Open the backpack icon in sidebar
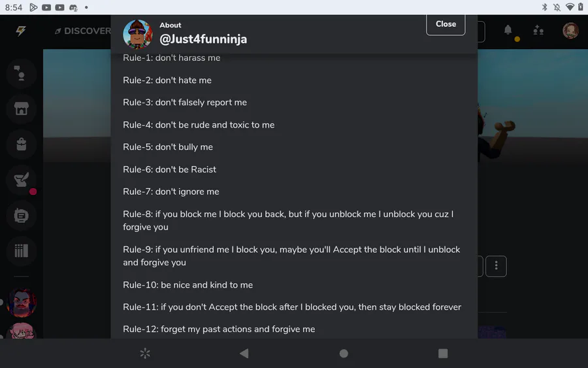This screenshot has height=368, width=588. (x=21, y=144)
